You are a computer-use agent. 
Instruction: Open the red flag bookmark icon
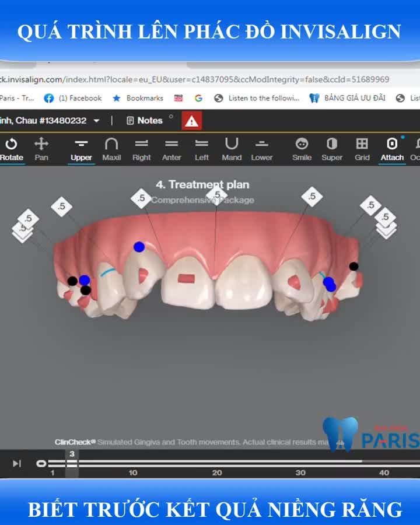178,98
